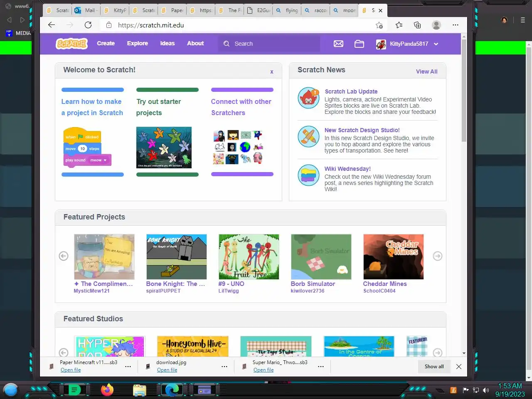This screenshot has height=399, width=532.
Task: Click the Scratchers avatars grid image
Action: click(238, 147)
